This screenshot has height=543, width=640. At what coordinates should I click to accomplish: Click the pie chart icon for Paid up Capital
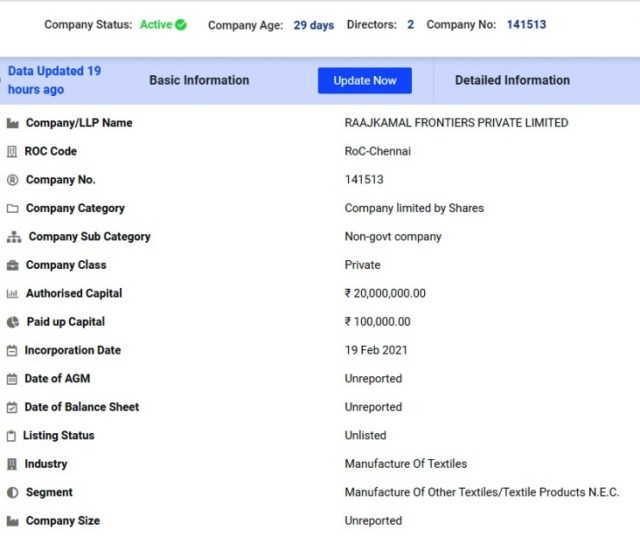[x=13, y=322]
